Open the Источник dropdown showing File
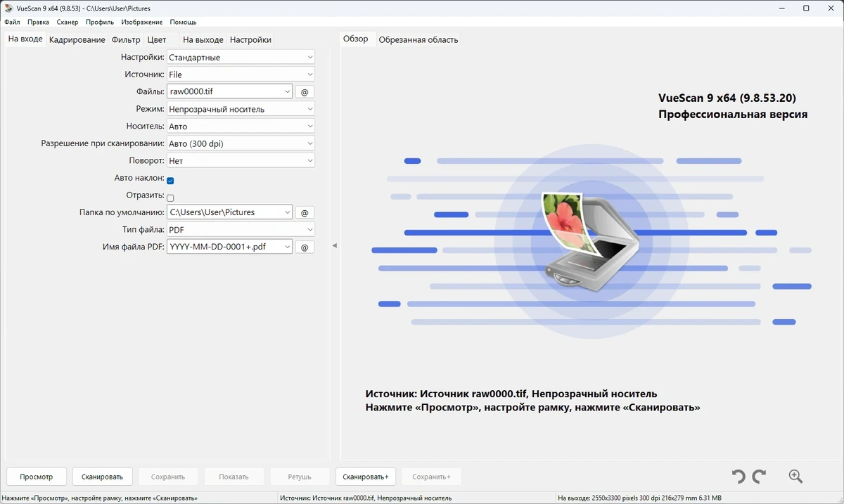 tap(241, 75)
